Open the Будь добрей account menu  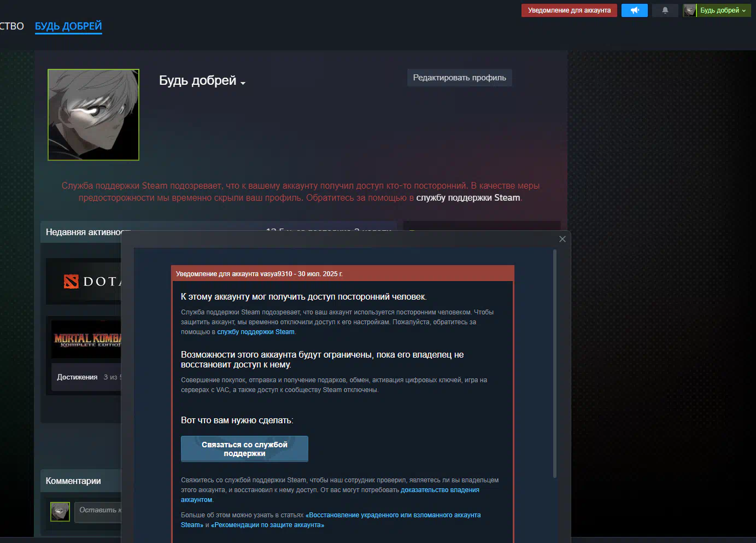[723, 10]
